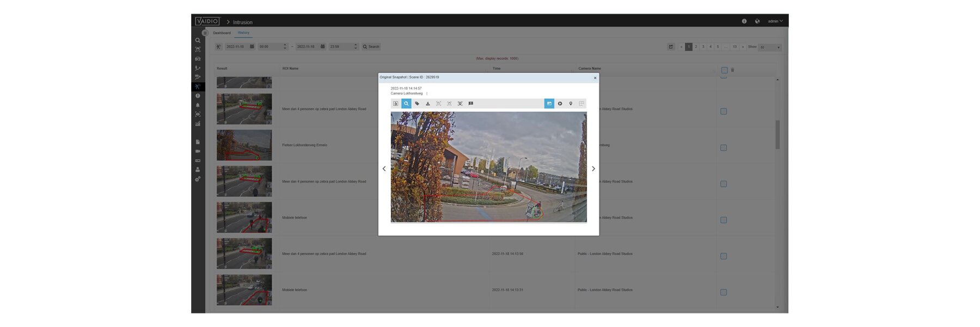Click the next page arrow in pagination
The height and width of the screenshot is (327, 980).
click(743, 47)
